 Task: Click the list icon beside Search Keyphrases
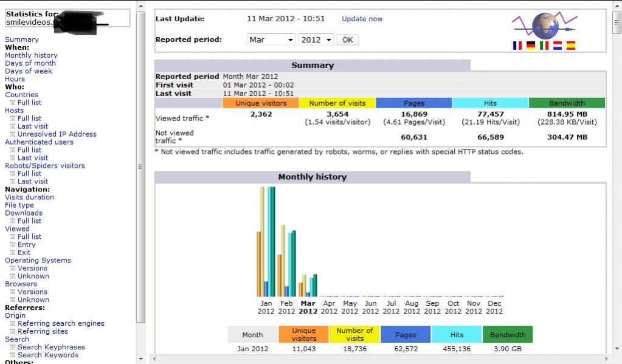click(x=12, y=348)
